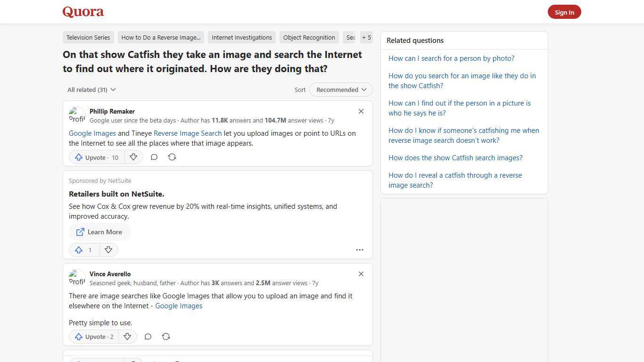Upvote Vince Averello's answer
Image resolution: width=644 pixels, height=362 pixels.
click(x=93, y=337)
